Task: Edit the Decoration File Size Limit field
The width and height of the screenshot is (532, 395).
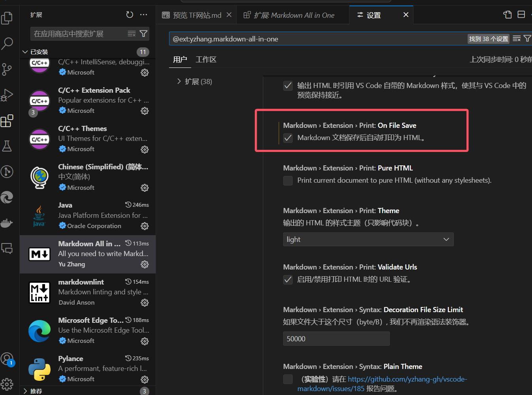Action: point(336,339)
